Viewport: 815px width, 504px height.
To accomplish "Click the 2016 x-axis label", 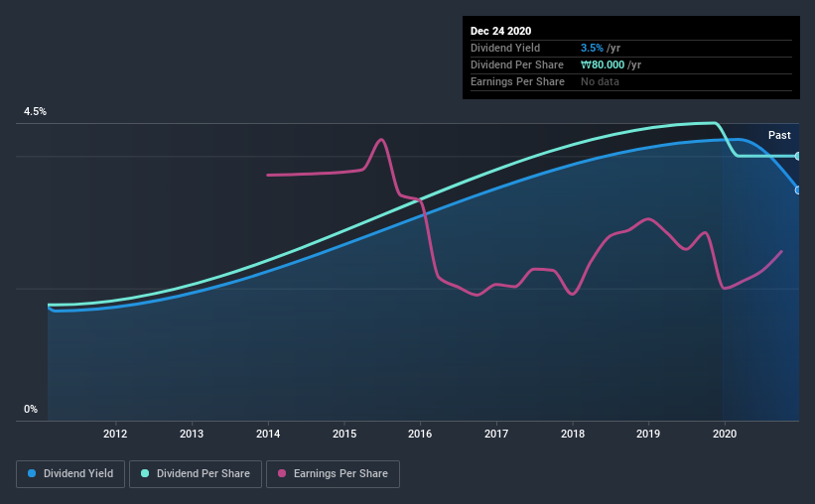I will [x=420, y=434].
